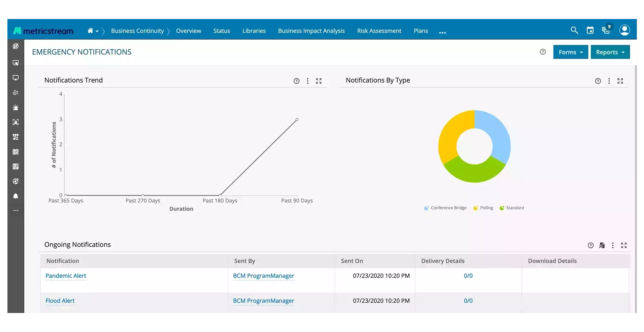The height and width of the screenshot is (332, 644).
Task: Open the Status menu
Action: tap(222, 31)
